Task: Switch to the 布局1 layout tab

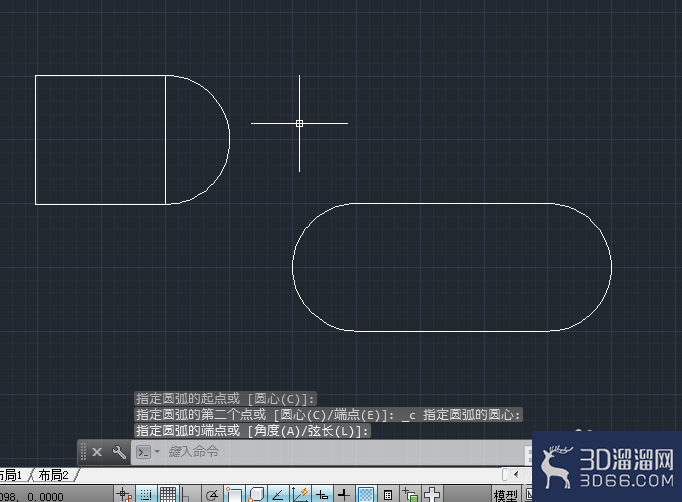Action: click(x=12, y=475)
